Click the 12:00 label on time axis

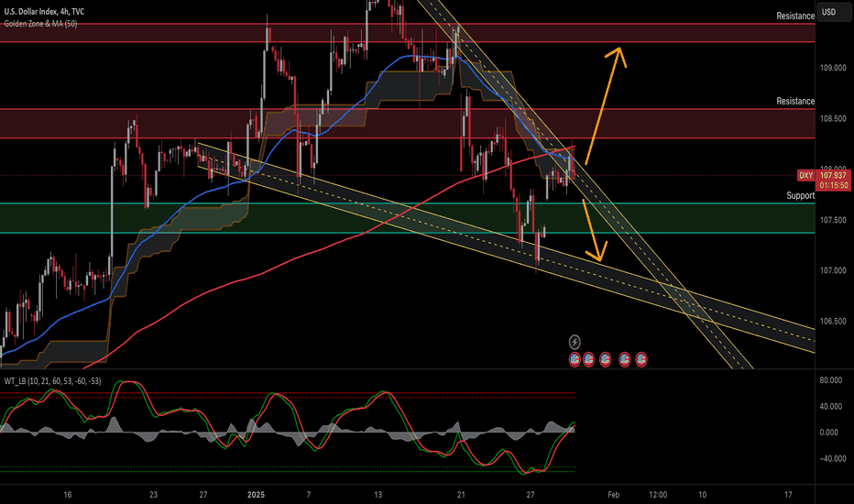click(658, 495)
